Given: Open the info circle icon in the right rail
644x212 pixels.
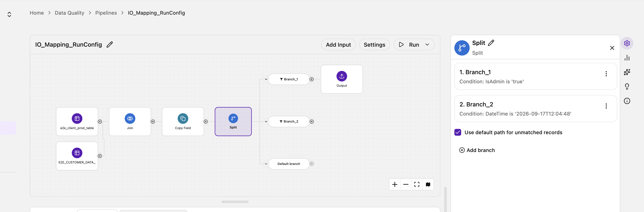Looking at the screenshot, I should [627, 101].
